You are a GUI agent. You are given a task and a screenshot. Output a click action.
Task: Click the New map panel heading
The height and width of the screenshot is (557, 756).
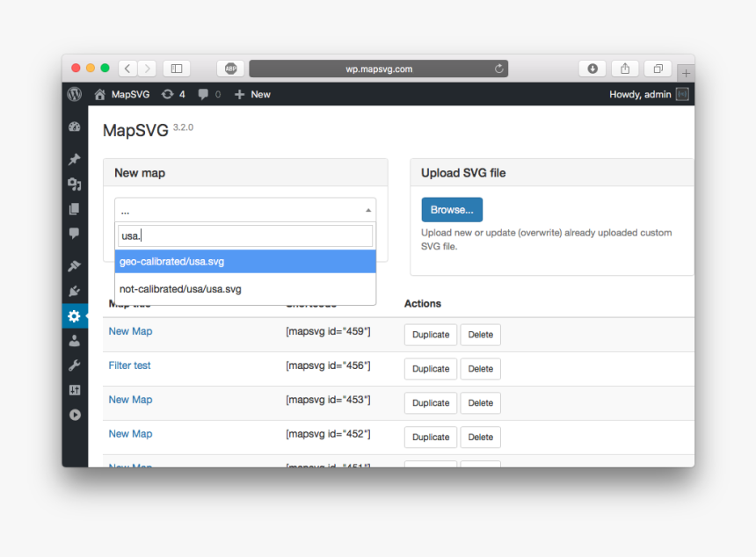coord(140,173)
